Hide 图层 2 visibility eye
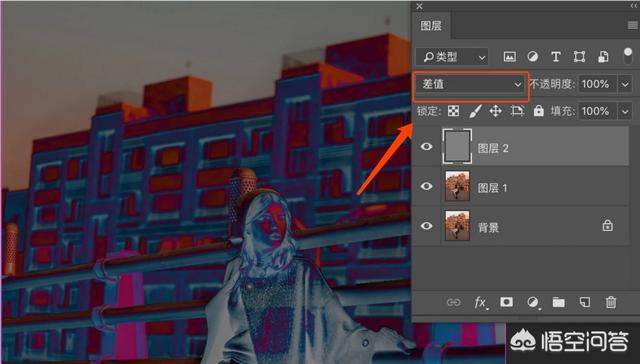 coord(427,146)
